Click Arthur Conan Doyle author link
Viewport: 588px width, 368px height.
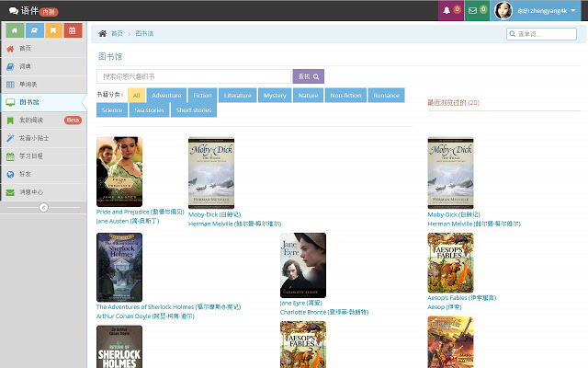[145, 316]
